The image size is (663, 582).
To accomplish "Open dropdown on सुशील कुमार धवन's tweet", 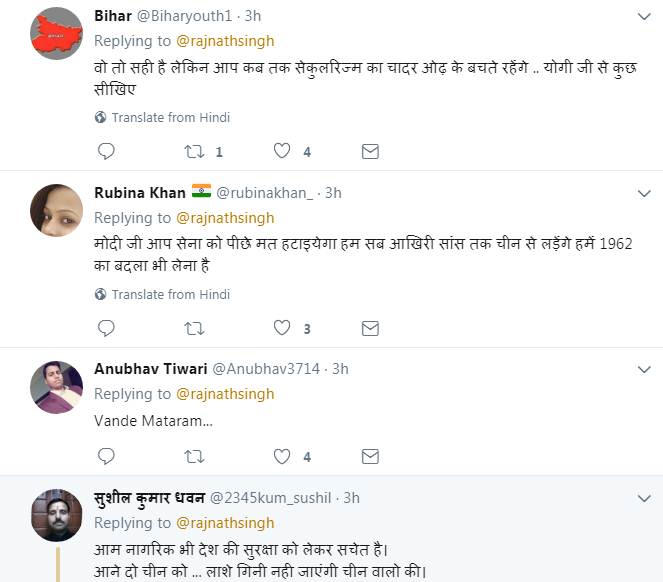I will 645,498.
